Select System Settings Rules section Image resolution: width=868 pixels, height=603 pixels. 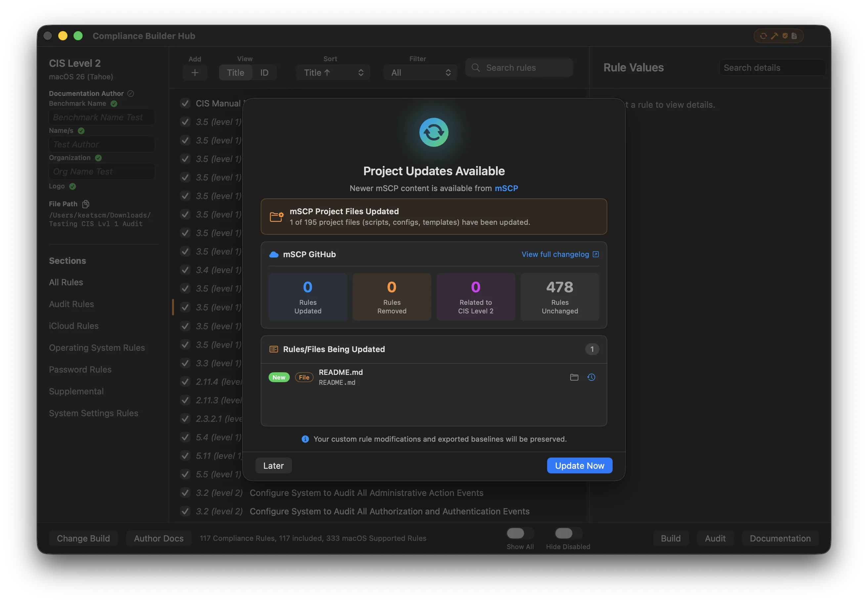click(93, 413)
